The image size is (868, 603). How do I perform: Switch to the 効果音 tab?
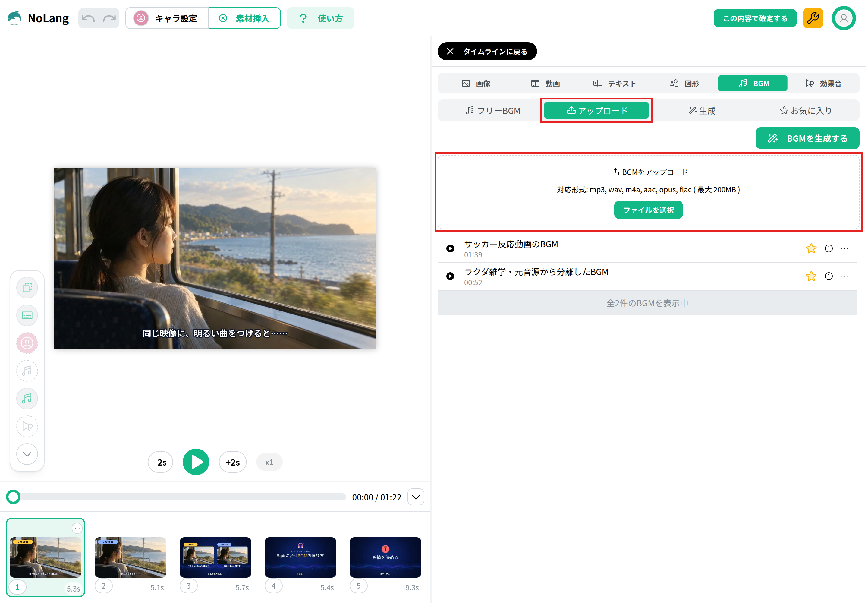tap(823, 84)
